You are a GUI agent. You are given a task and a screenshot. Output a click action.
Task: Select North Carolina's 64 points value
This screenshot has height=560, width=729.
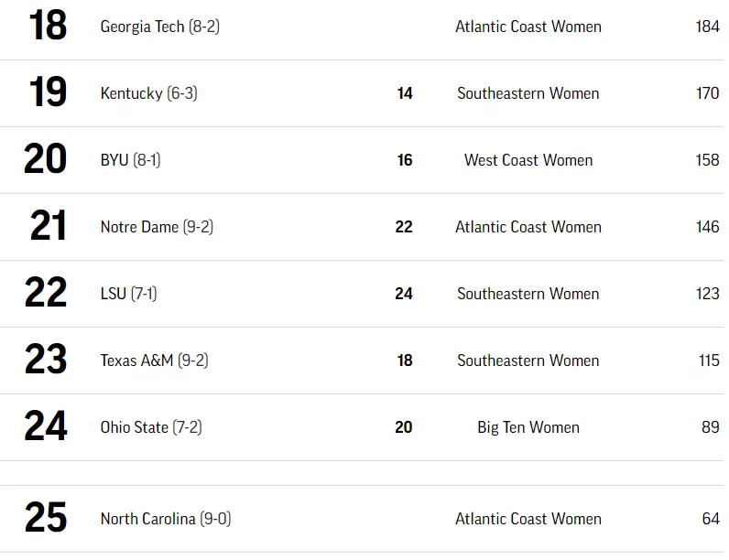(x=711, y=519)
